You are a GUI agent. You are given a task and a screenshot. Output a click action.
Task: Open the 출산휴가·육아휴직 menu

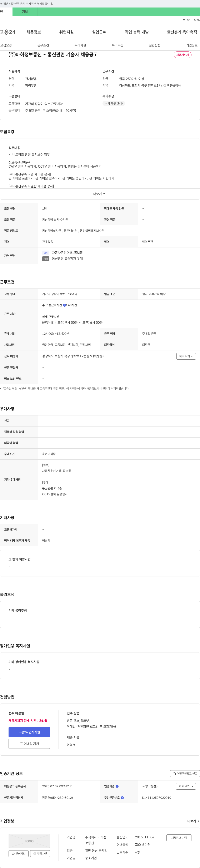tap(182, 32)
